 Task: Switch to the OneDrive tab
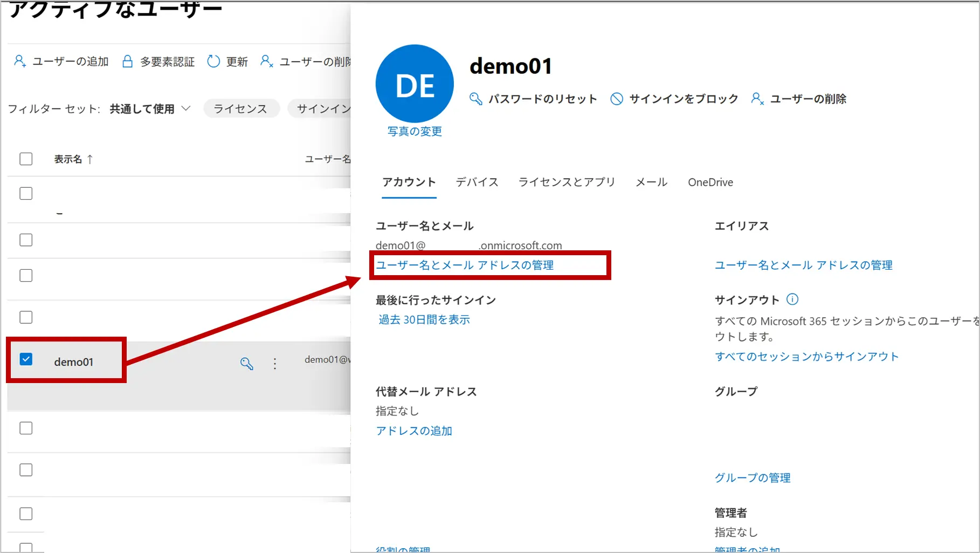pos(710,182)
